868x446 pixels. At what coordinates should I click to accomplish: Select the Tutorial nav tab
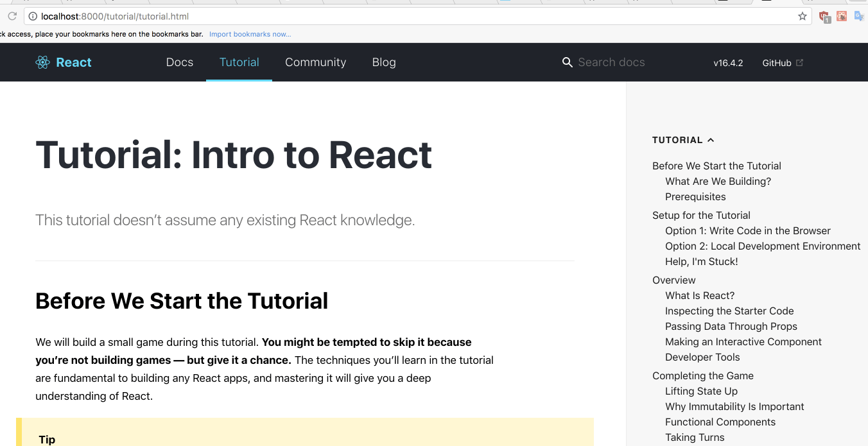(x=239, y=62)
